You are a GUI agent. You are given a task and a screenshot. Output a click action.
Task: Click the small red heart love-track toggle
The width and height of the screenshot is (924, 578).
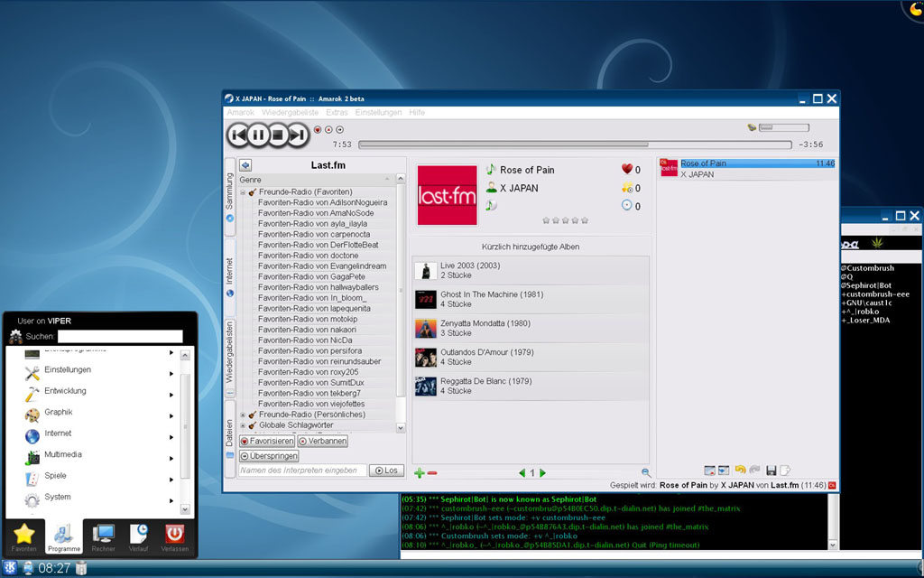tap(318, 130)
